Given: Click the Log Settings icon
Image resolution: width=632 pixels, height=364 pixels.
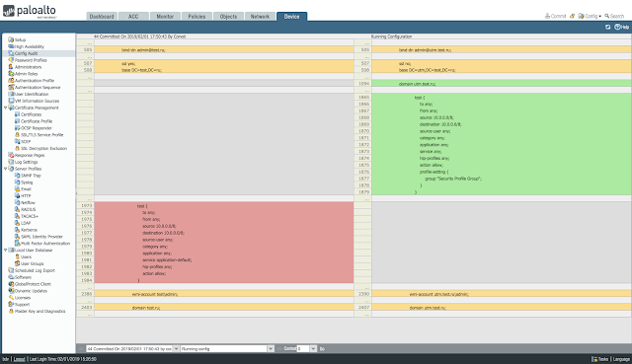Looking at the screenshot, I should [11, 162].
